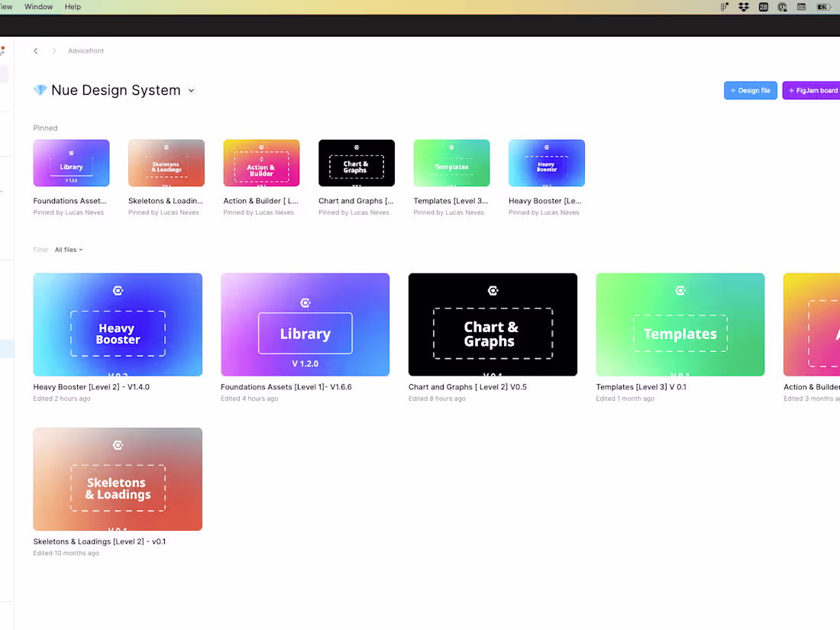Create a new FigJam board
This screenshot has height=630, width=840.
pos(811,90)
